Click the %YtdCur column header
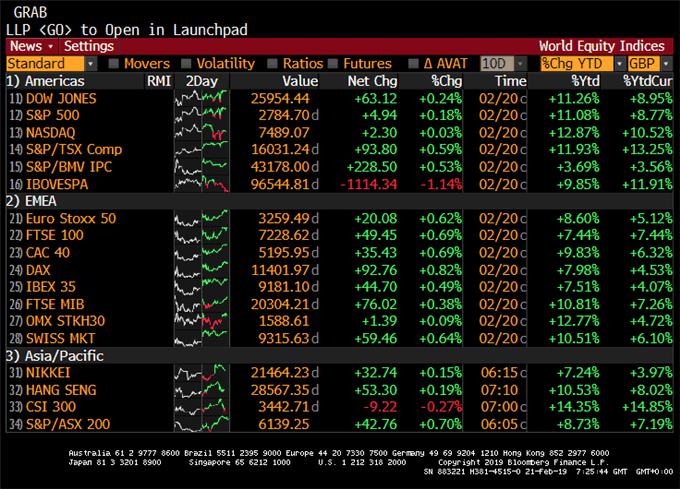This screenshot has height=489, width=680. [x=647, y=81]
